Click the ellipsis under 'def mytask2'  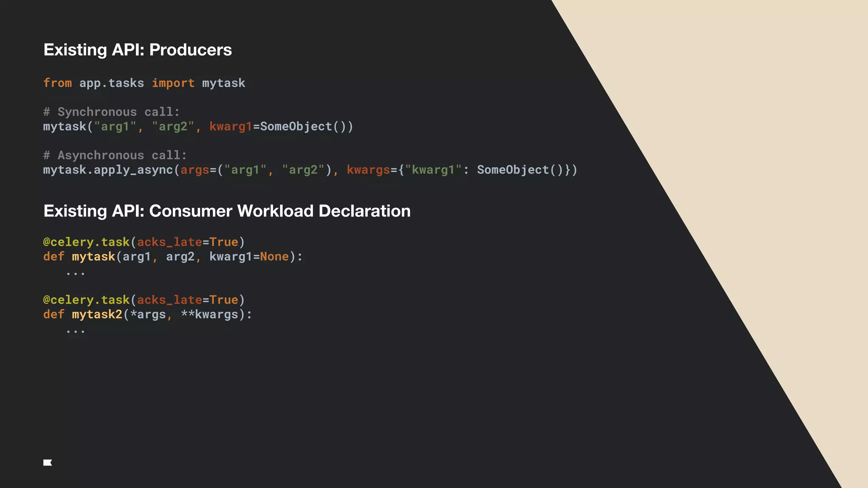[x=75, y=331]
